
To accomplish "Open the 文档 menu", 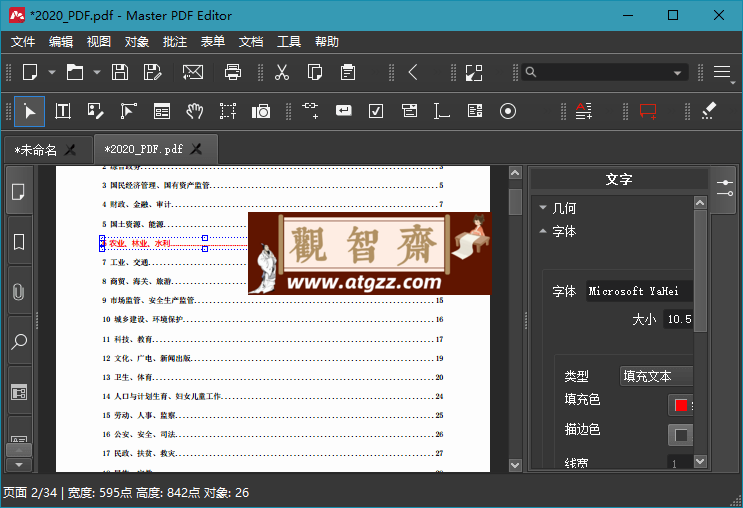I will click(x=251, y=42).
